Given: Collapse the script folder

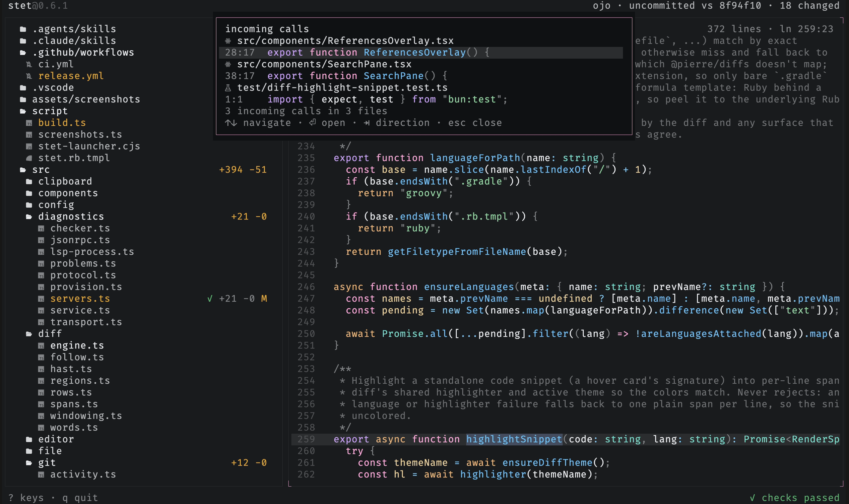Looking at the screenshot, I should click(23, 111).
